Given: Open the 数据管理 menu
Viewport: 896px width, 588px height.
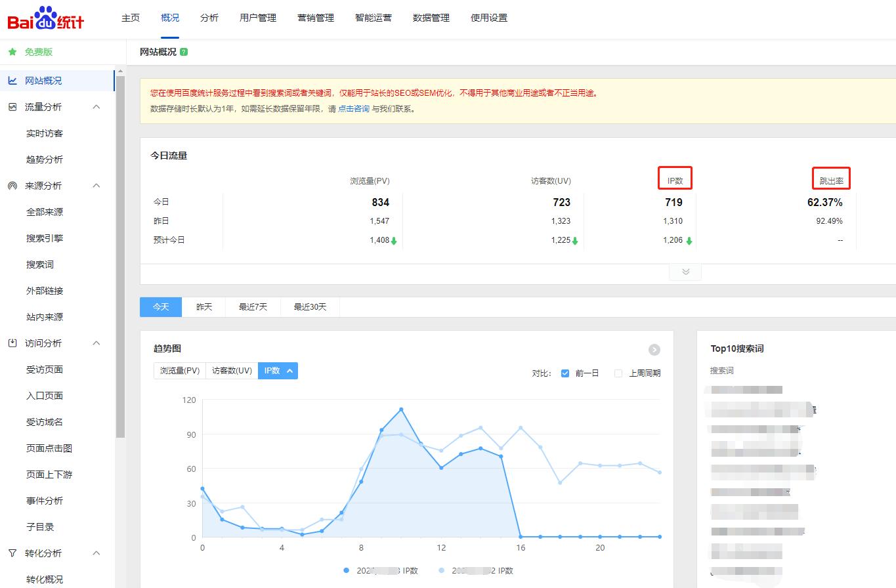Looking at the screenshot, I should point(431,18).
